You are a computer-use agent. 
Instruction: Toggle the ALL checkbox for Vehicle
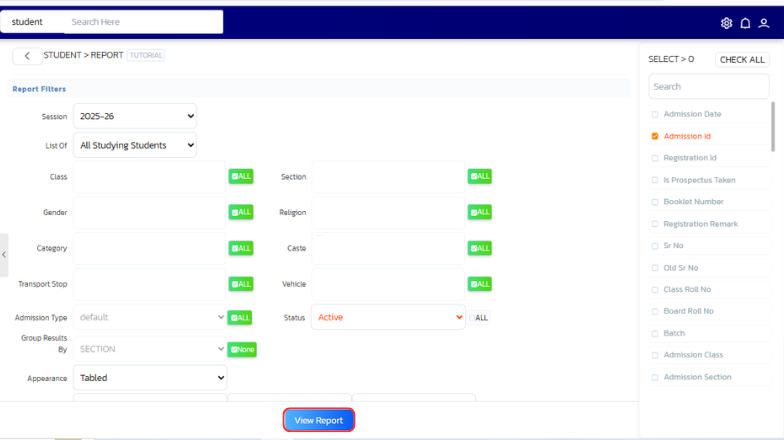point(480,284)
